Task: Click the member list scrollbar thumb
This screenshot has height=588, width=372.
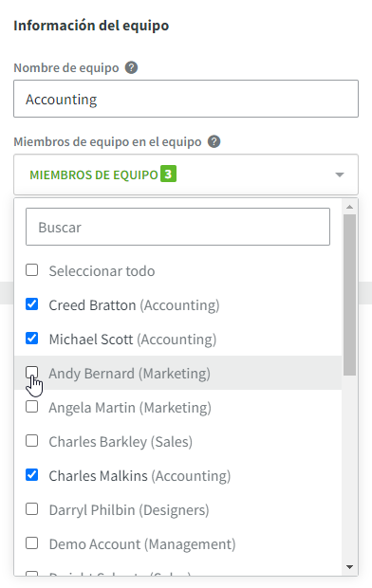Action: click(349, 295)
